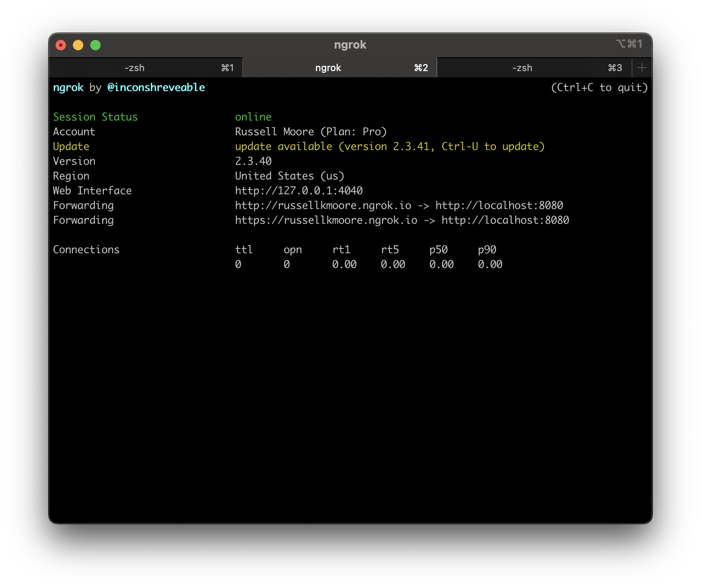
Task: Click the Web Interface URL http://127.0.0.1:4040
Action: coord(299,191)
